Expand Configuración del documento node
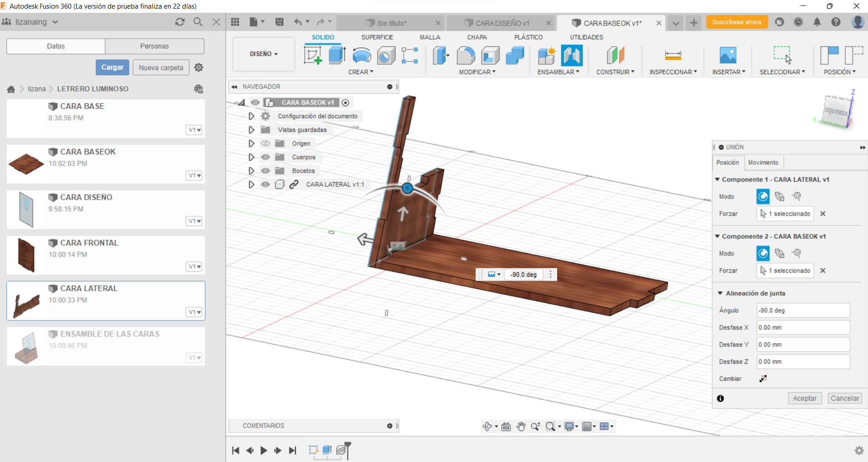 (x=251, y=116)
